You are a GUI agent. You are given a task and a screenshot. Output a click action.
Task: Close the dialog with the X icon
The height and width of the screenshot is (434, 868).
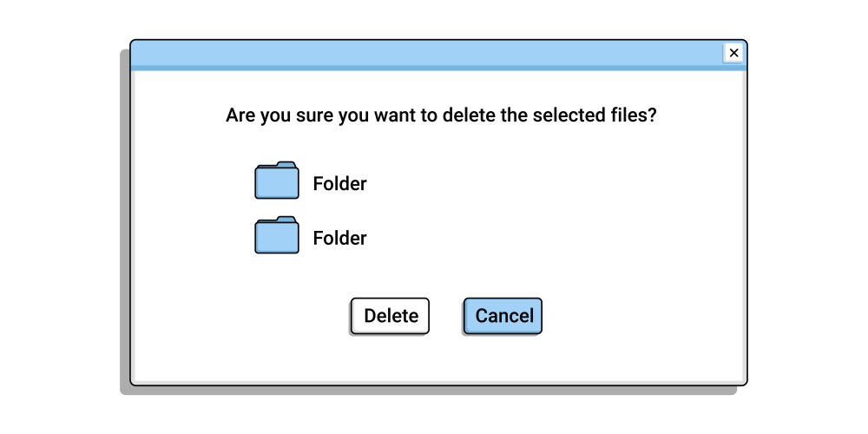pos(733,53)
